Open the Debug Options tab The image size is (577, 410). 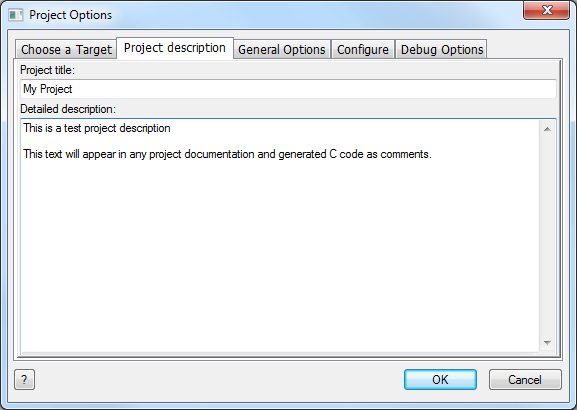442,49
